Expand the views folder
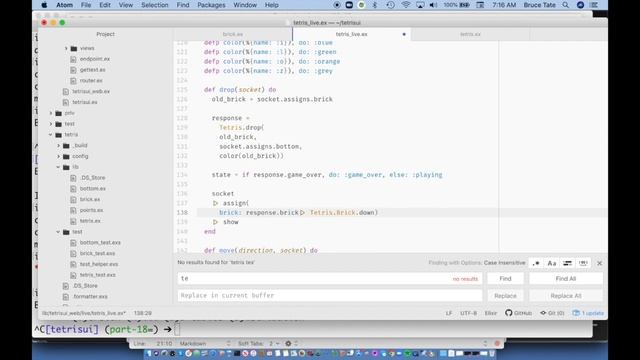The height and width of the screenshot is (360, 640). pos(66,48)
